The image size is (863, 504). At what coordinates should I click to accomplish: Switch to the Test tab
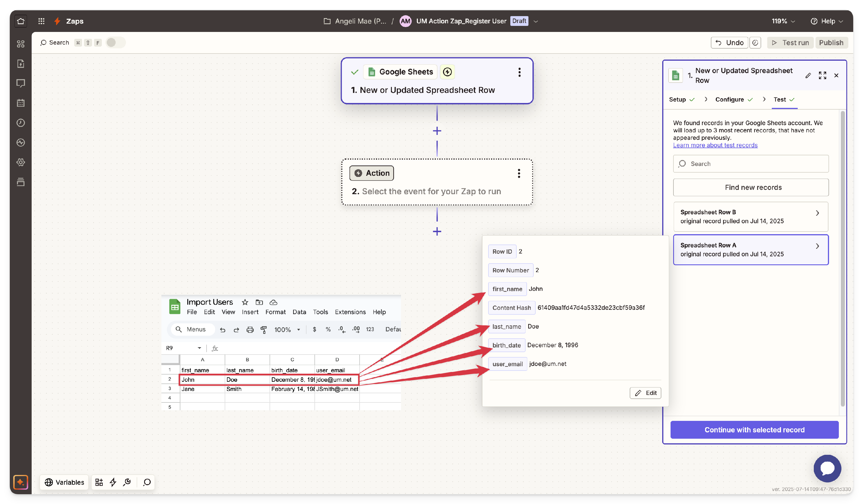tap(784, 99)
